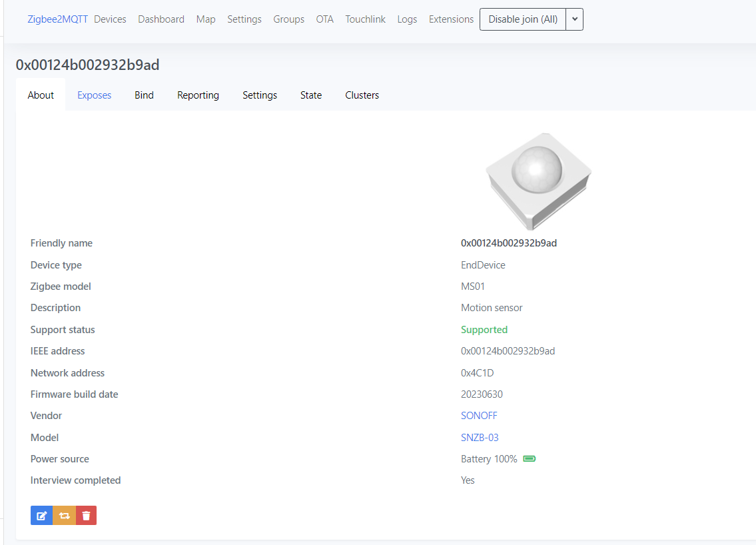Click the Zigbee model value MS01
The height and width of the screenshot is (545, 756).
click(472, 286)
